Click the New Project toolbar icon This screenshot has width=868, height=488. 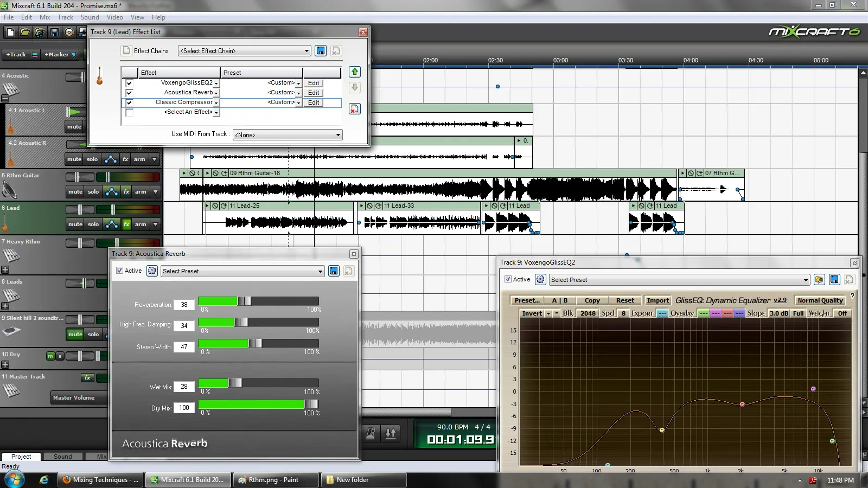10,33
